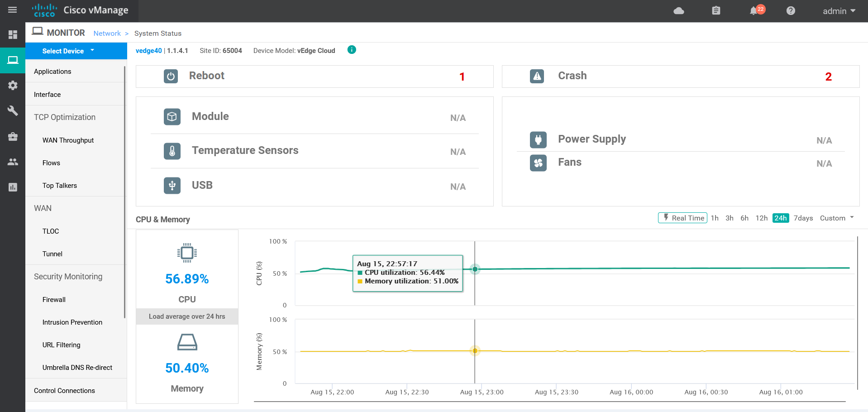Click the 50.40% Memory value
The height and width of the screenshot is (412, 868).
(x=187, y=368)
